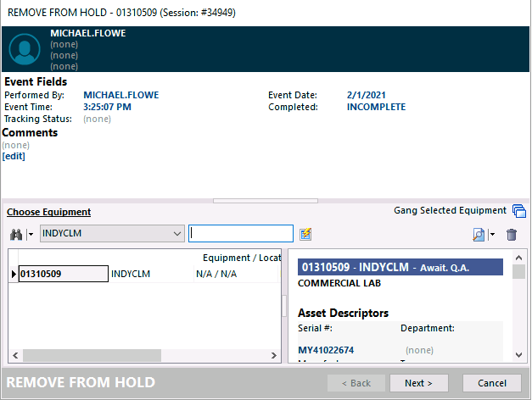The width and height of the screenshot is (532, 400).
Task: Click the COMMERCIAL LAB text
Action: click(x=339, y=283)
